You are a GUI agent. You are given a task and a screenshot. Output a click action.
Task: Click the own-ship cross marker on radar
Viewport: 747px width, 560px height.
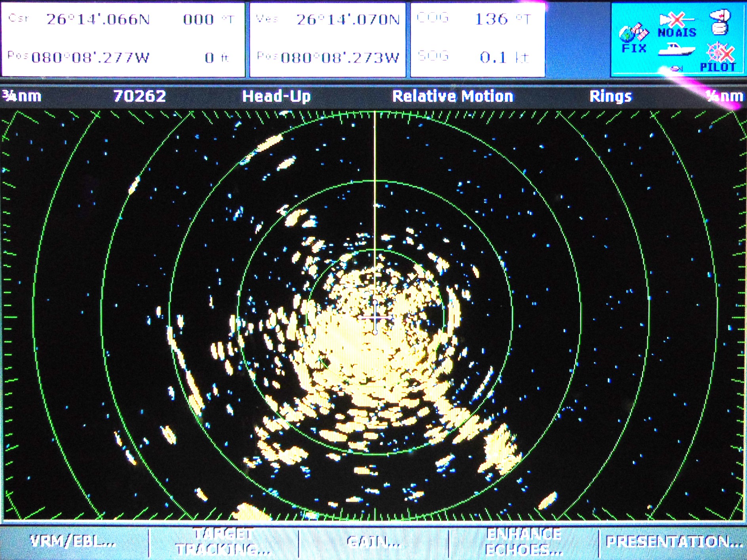[x=376, y=317]
